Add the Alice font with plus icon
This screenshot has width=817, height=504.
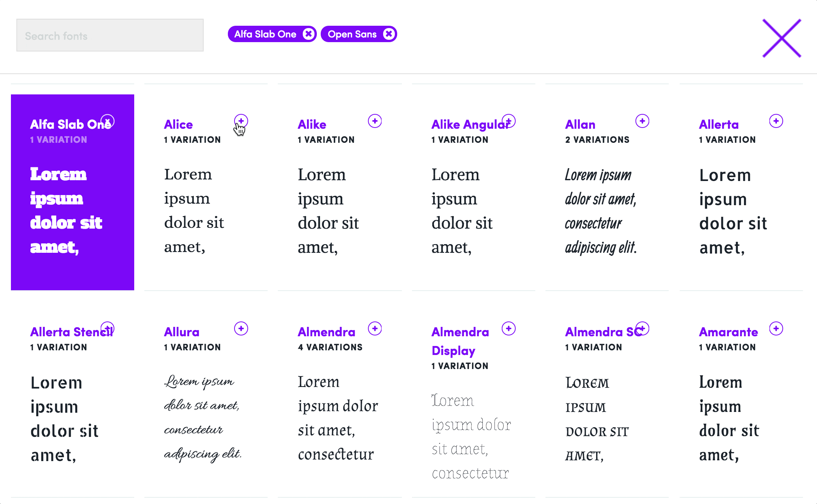coord(241,121)
